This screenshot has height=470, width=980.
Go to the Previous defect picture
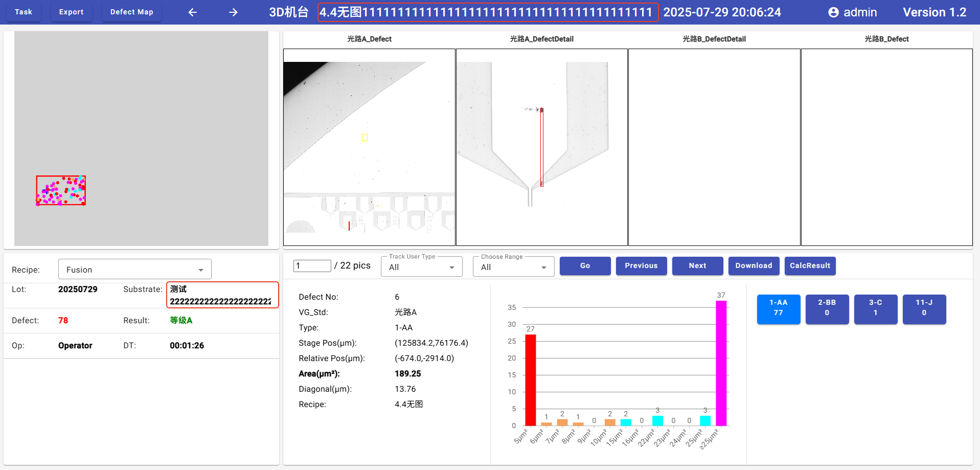coord(641,265)
